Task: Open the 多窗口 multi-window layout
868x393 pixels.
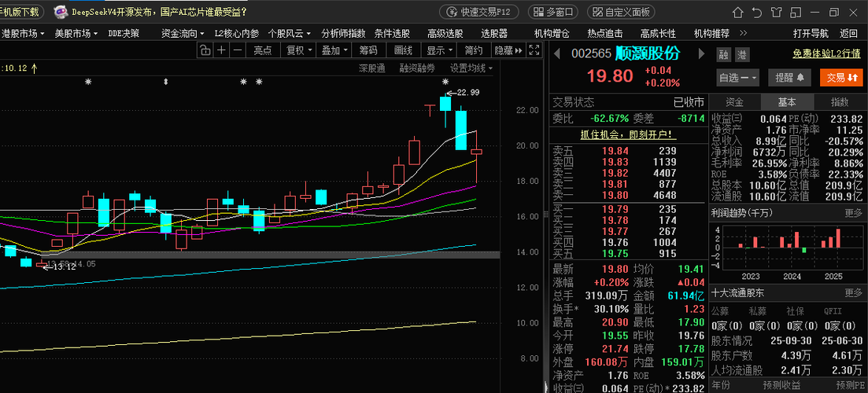Action: pyautogui.click(x=553, y=12)
